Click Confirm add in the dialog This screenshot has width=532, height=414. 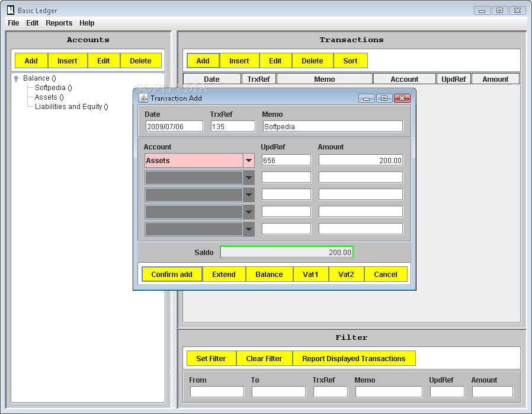[x=172, y=274]
